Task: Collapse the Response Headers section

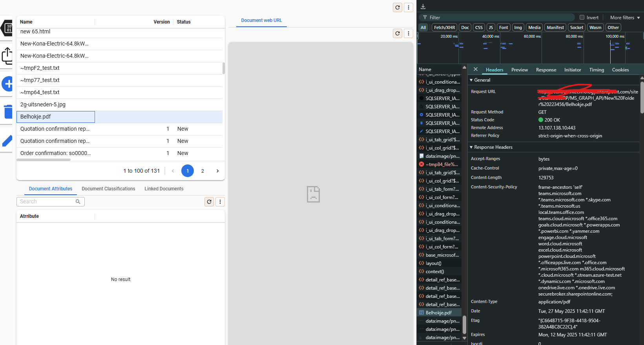Action: tap(491, 147)
